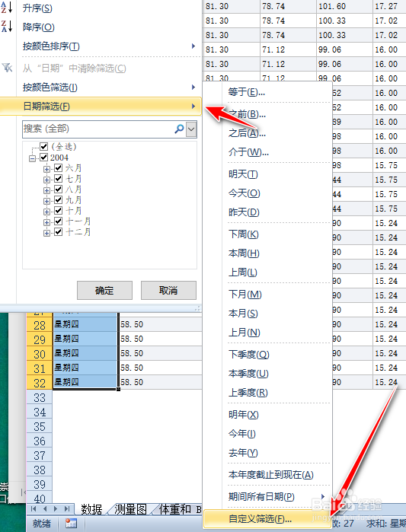Choose 明年(X) filter option
Screen dimensions: 406x532
tap(267, 414)
